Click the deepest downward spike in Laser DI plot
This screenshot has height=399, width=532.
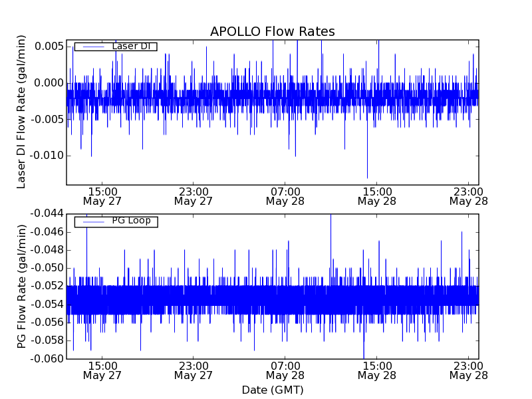tap(367, 176)
